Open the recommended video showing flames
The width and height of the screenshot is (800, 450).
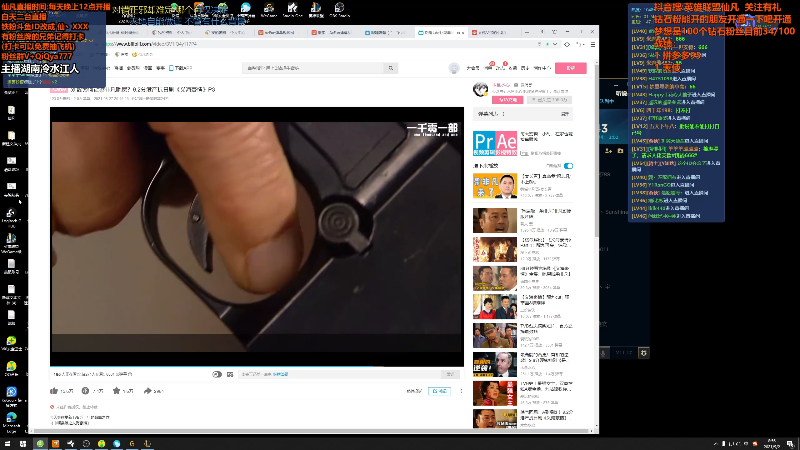pos(495,249)
